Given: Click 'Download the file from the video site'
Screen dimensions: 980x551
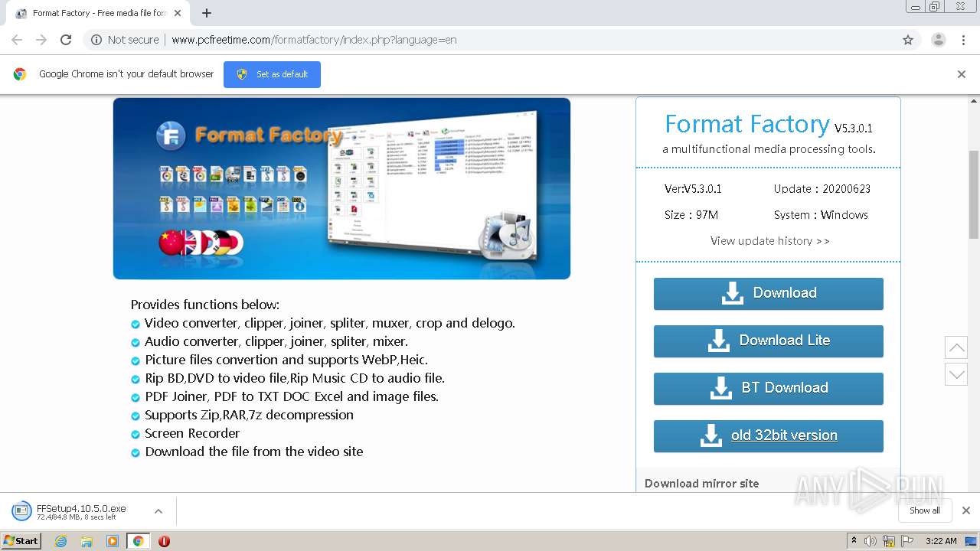Looking at the screenshot, I should coord(254,452).
